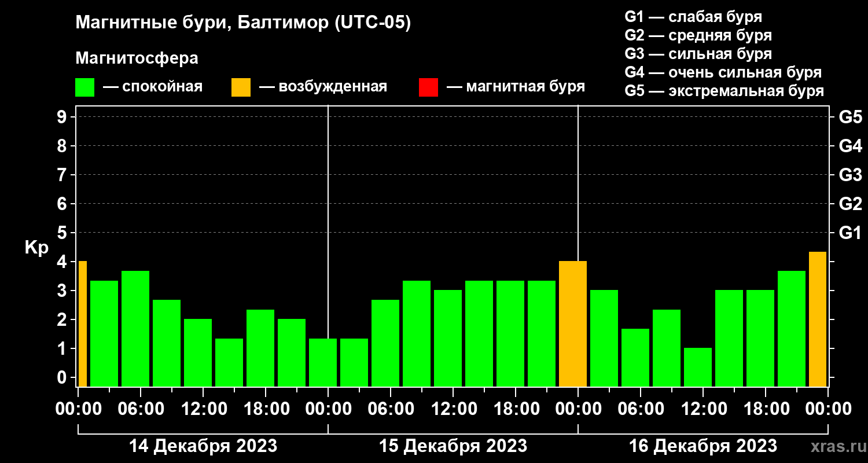The image size is (868, 463).
Task: Click the G4 label on the right axis
Action: (850, 146)
